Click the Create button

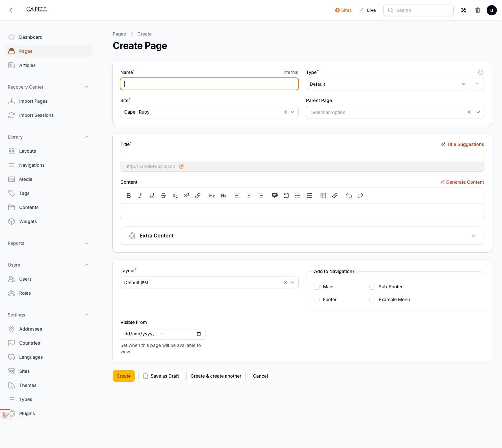click(124, 376)
